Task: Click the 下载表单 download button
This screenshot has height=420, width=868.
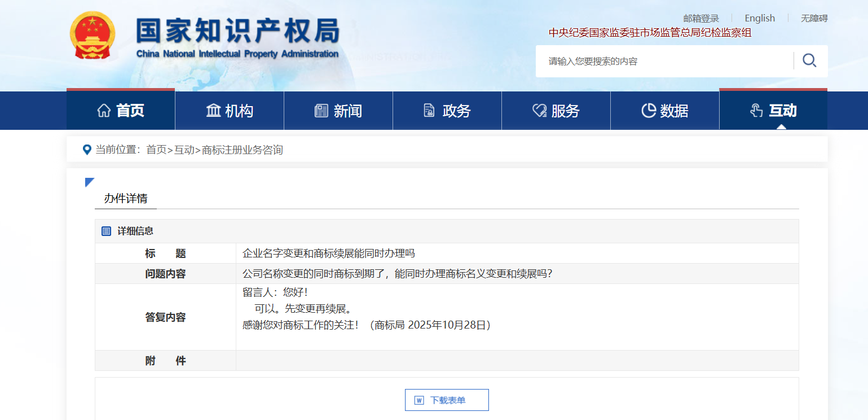Action: point(447,400)
